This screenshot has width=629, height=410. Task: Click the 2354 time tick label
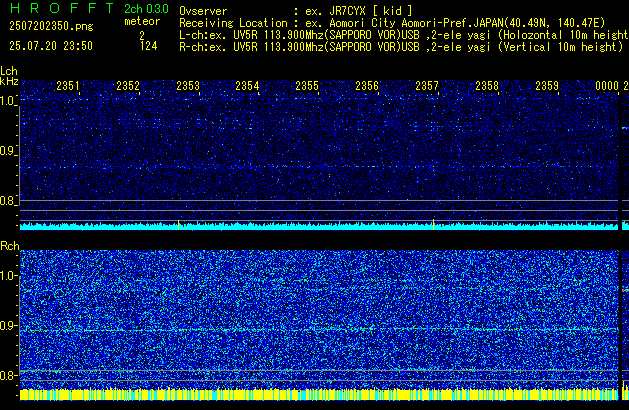pos(247,86)
